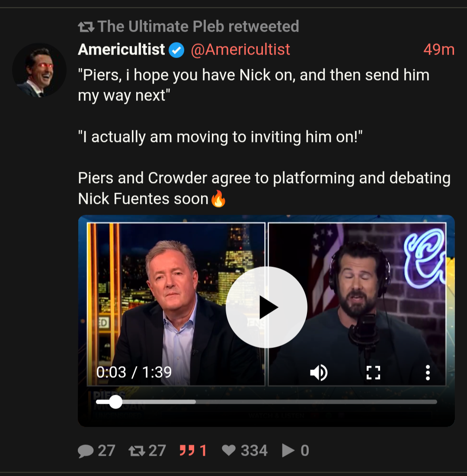Viewport: 467px width, 476px height.
Task: Click the Americultist profile avatar
Action: point(39,70)
